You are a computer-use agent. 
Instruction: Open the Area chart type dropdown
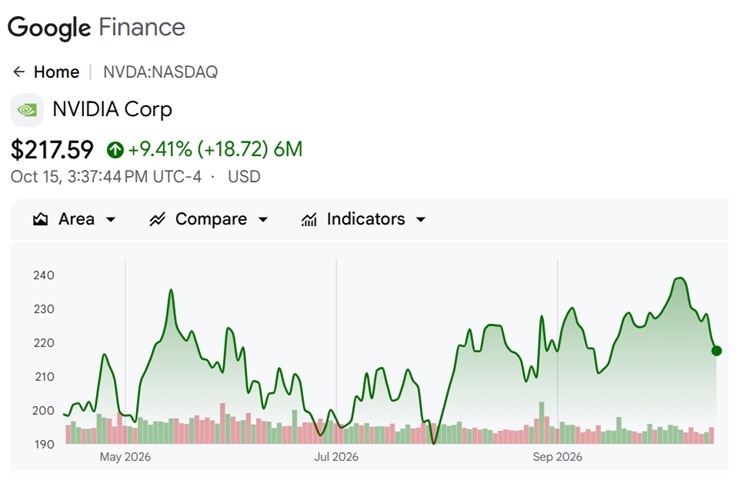tap(74, 219)
